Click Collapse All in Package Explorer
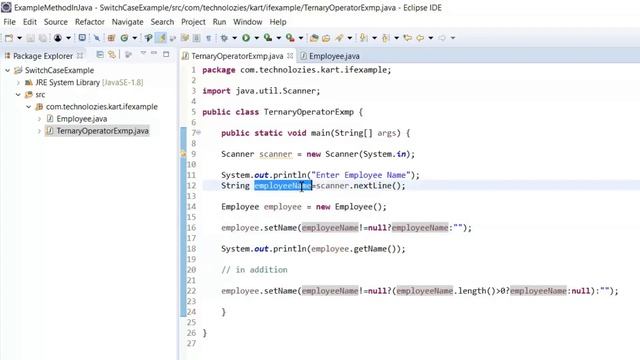Image resolution: width=640 pixels, height=360 pixels. [x=100, y=54]
